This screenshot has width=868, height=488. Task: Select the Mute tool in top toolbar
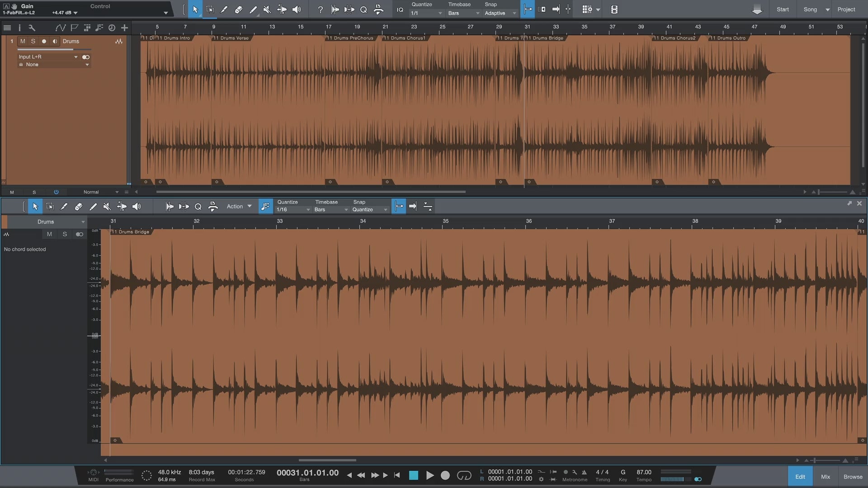click(x=267, y=9)
